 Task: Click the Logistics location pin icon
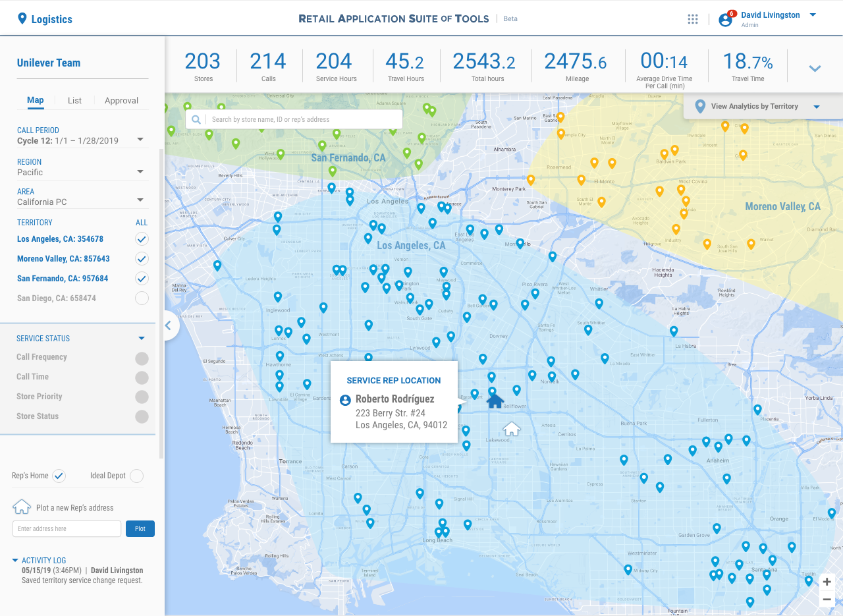point(22,18)
